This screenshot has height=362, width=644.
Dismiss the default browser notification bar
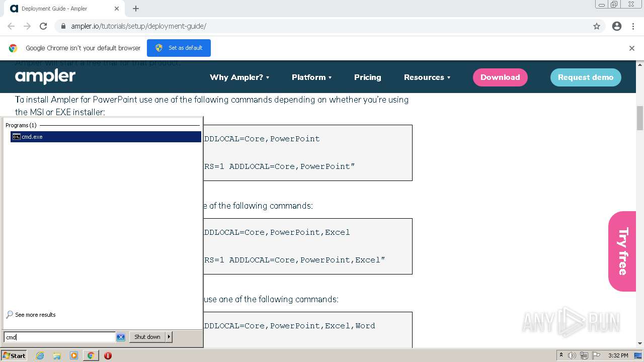(x=632, y=48)
